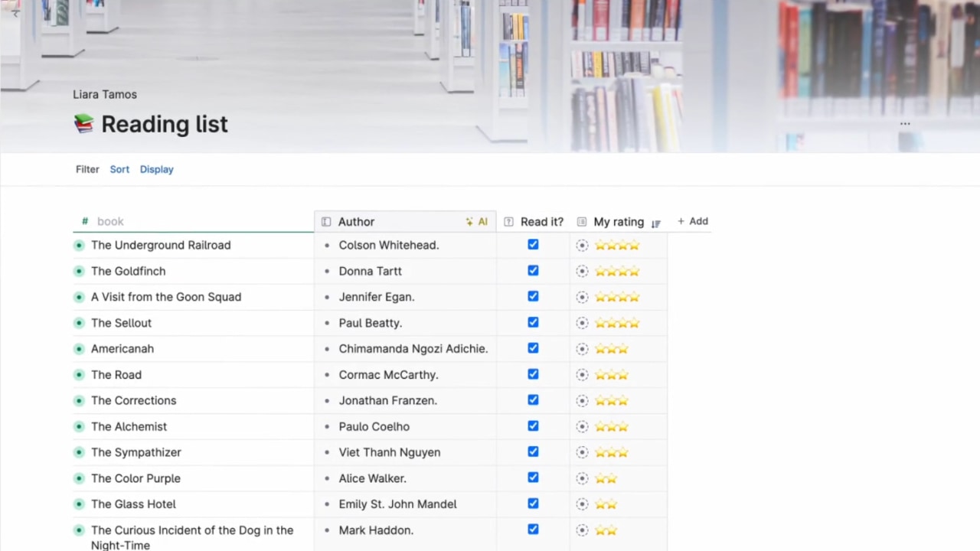The width and height of the screenshot is (980, 551).
Task: Uncheck Read it for The Underground Railroad
Action: click(x=533, y=245)
